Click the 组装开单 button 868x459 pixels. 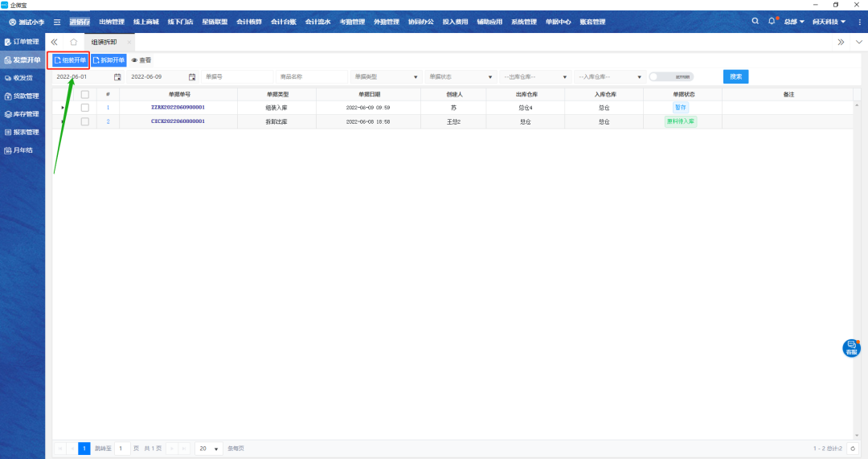pos(69,60)
